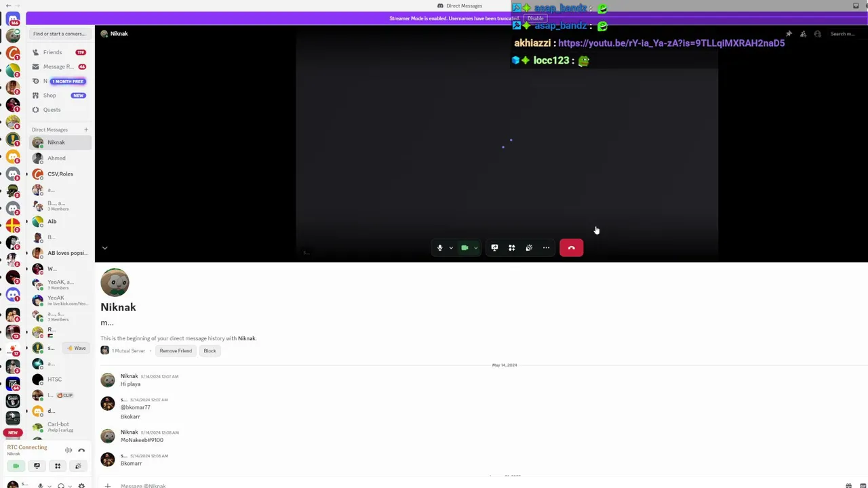Open pinned messages
The width and height of the screenshot is (868, 488).
point(789,34)
